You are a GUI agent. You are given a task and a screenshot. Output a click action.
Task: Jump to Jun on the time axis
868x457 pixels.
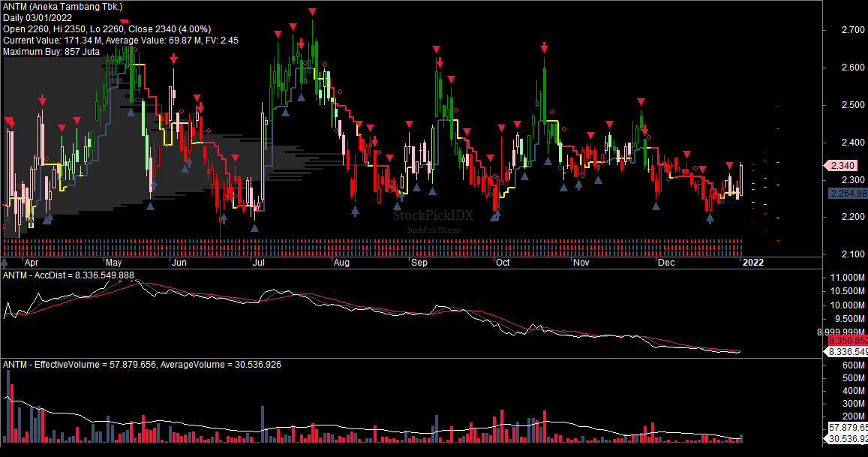179,262
